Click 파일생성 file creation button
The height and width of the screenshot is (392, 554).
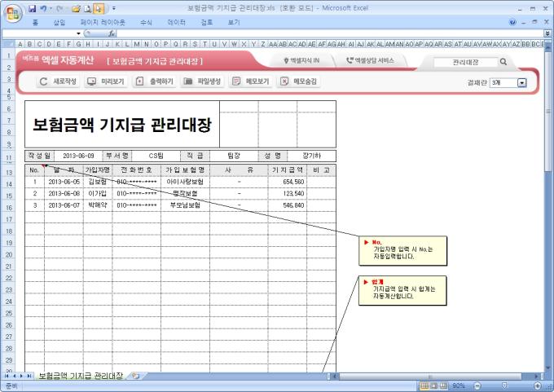tap(202, 81)
